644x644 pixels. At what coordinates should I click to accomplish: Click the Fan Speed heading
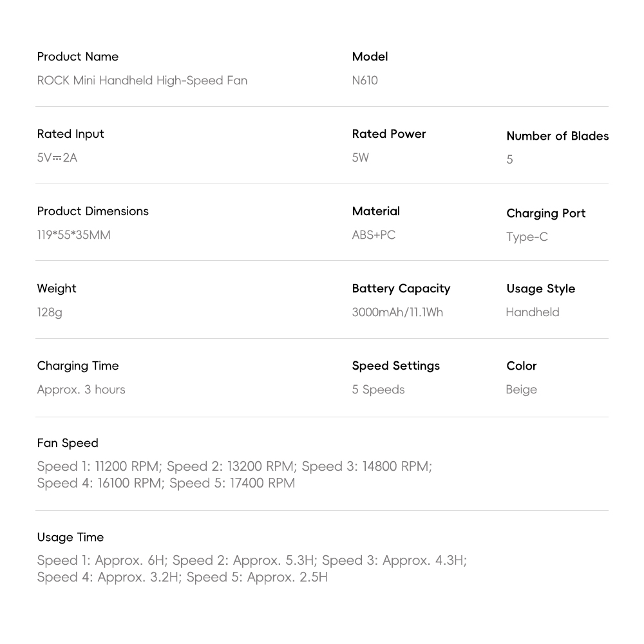68,443
